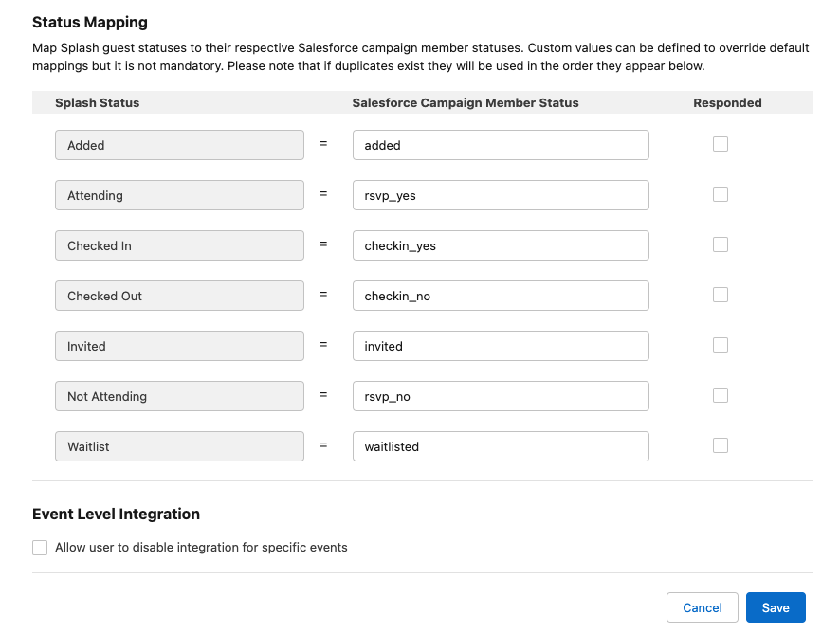Check the Responded box for Attending
840x633 pixels.
pyautogui.click(x=720, y=194)
